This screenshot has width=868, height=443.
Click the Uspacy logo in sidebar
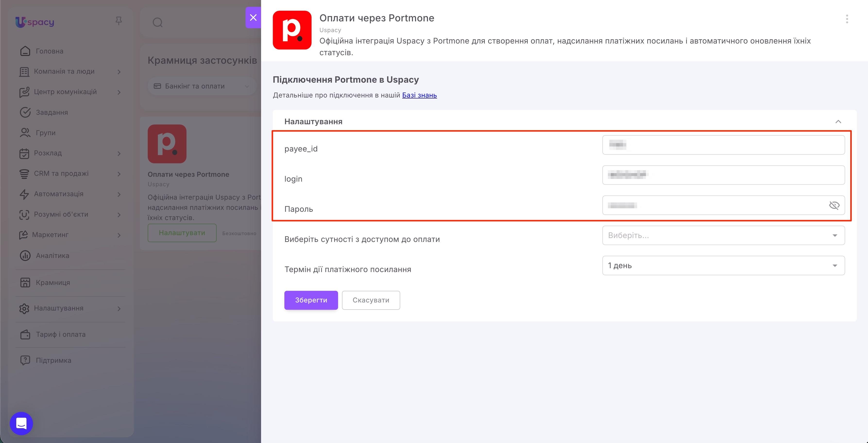coord(35,22)
